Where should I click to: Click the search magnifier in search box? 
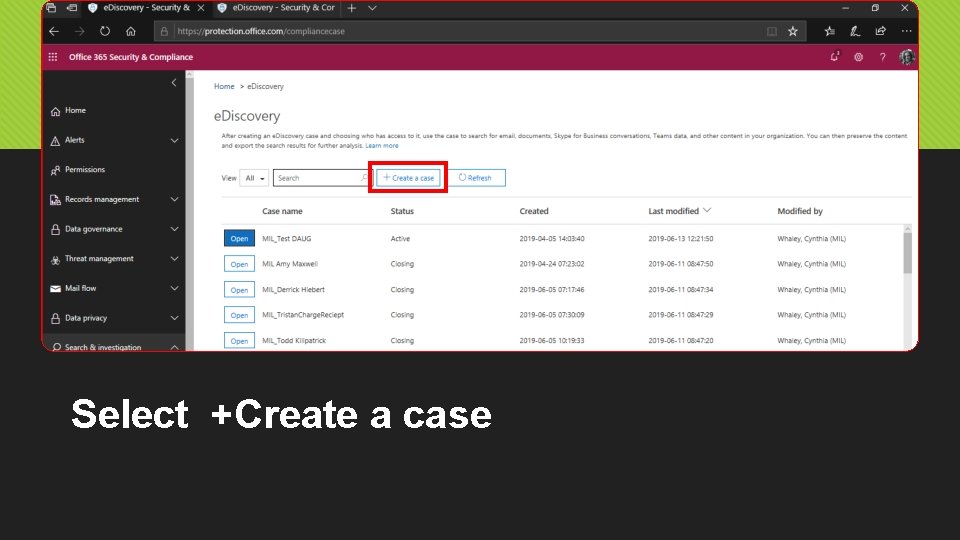pyautogui.click(x=364, y=178)
